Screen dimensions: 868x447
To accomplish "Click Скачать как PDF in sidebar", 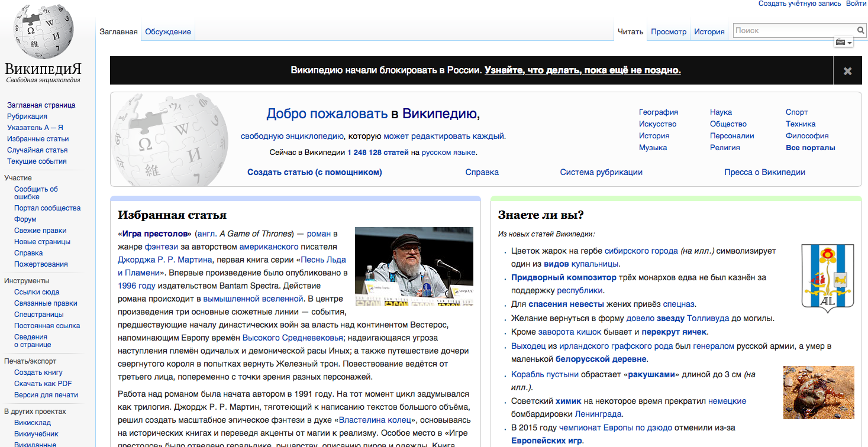I will click(43, 384).
